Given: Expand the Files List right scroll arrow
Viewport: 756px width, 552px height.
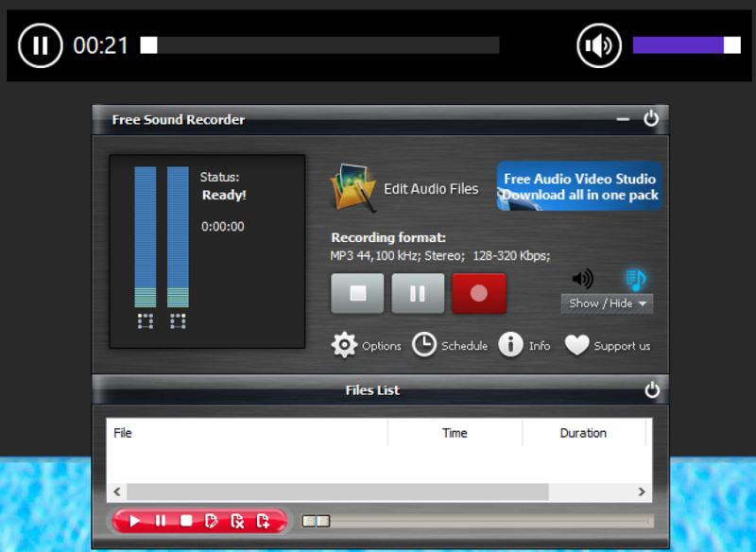Looking at the screenshot, I should pos(641,492).
